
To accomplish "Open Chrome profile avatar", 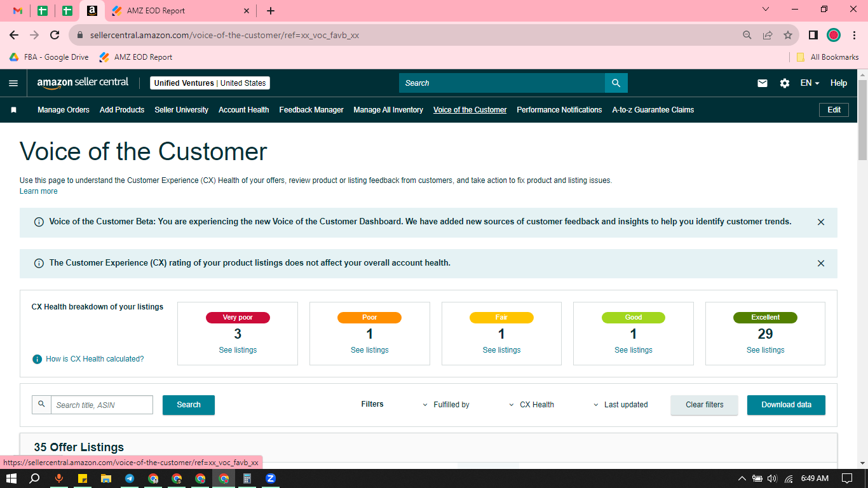I will 834,35.
